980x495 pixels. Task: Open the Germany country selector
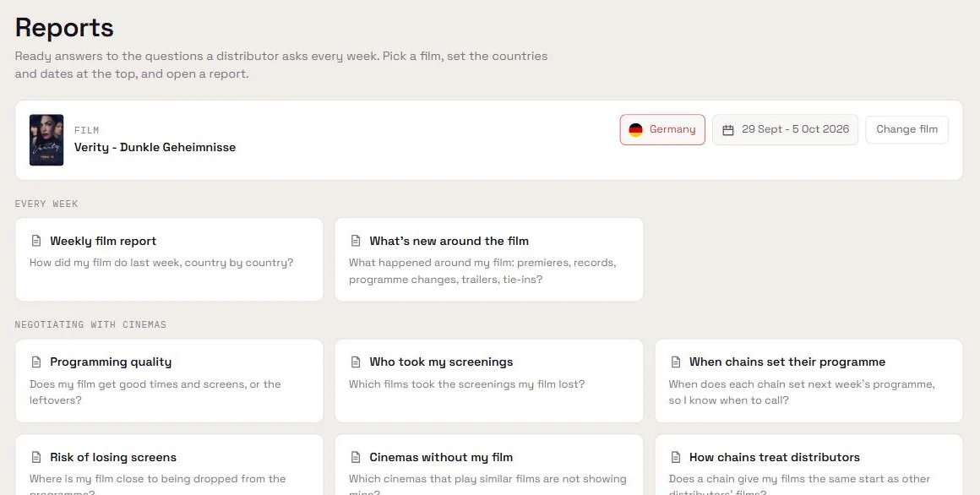click(662, 129)
